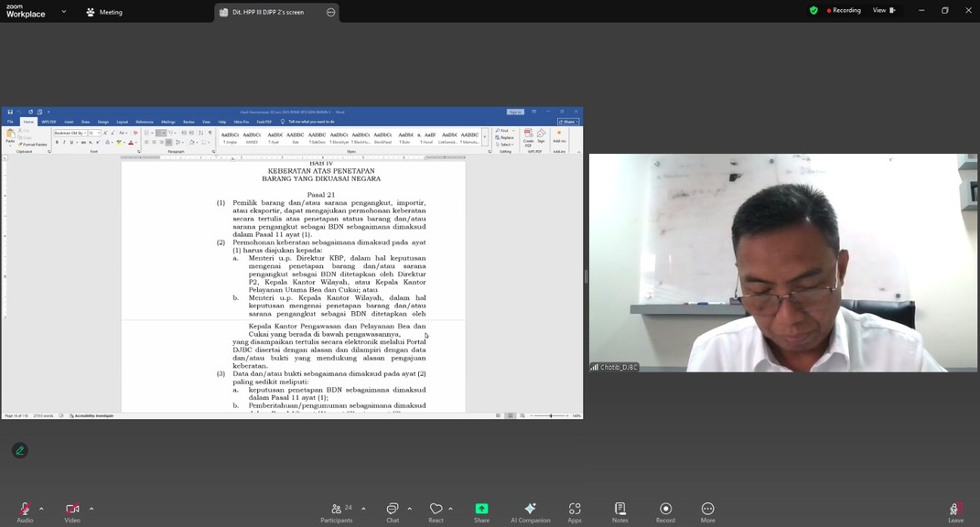Open the React emoji button
The width and height of the screenshot is (980, 527).
(436, 512)
